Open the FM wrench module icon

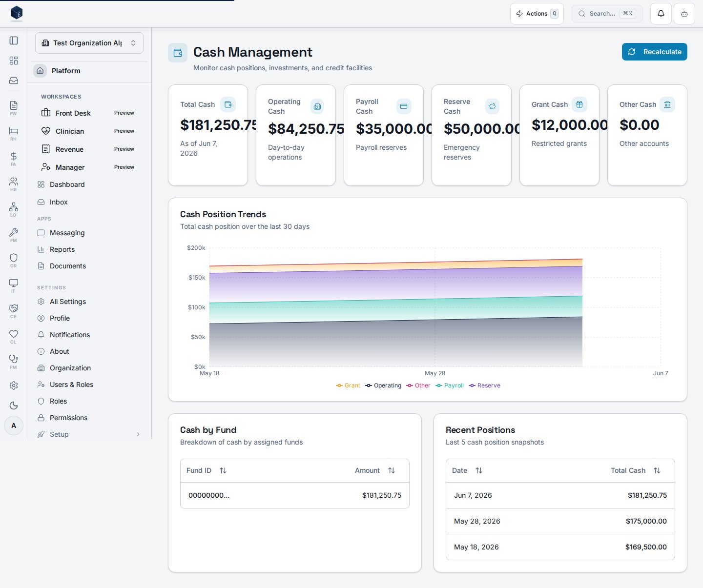click(14, 235)
